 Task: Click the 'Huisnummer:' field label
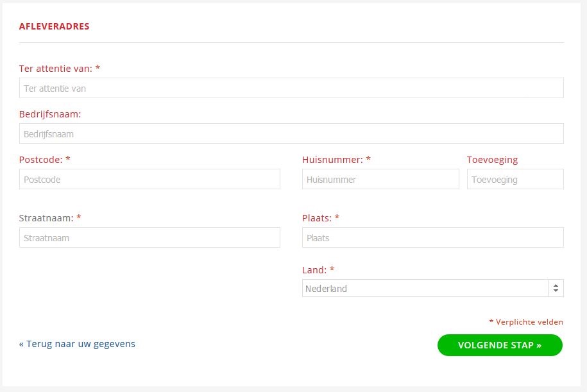(x=336, y=160)
